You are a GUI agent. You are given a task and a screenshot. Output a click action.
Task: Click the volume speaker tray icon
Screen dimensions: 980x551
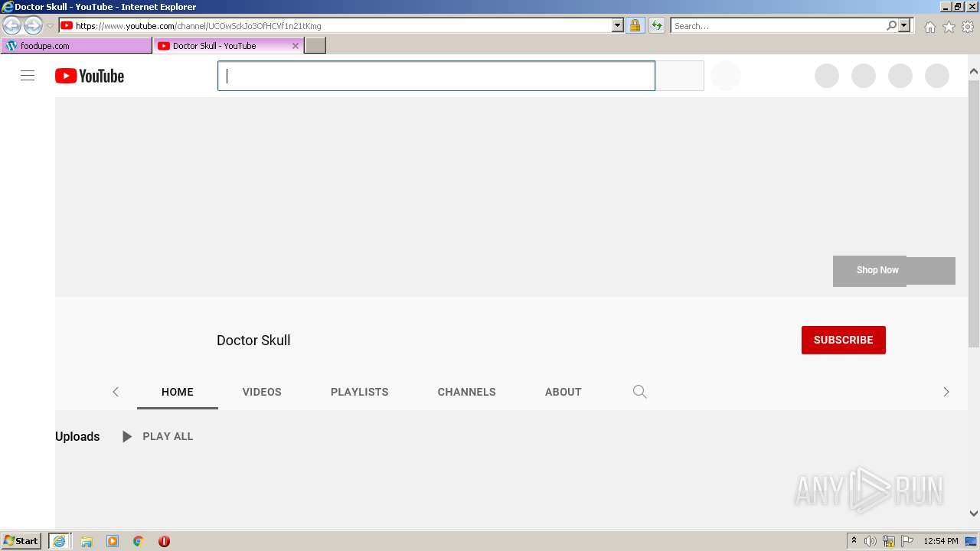[x=871, y=541]
